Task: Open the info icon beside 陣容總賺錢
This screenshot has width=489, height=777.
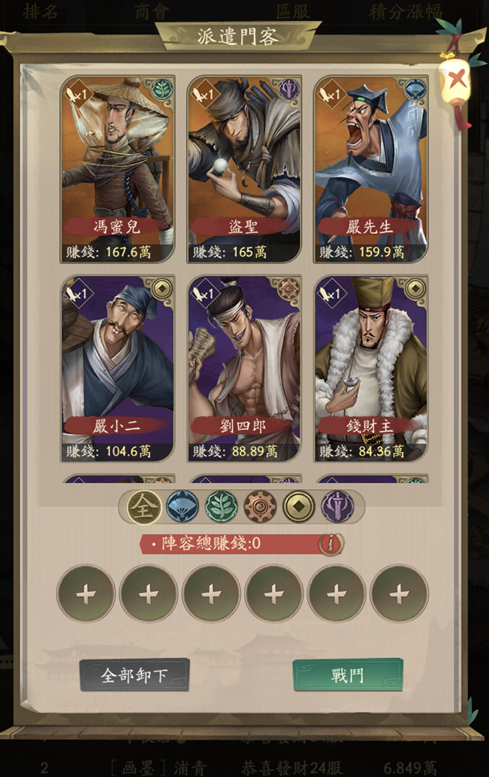Action: 330,544
